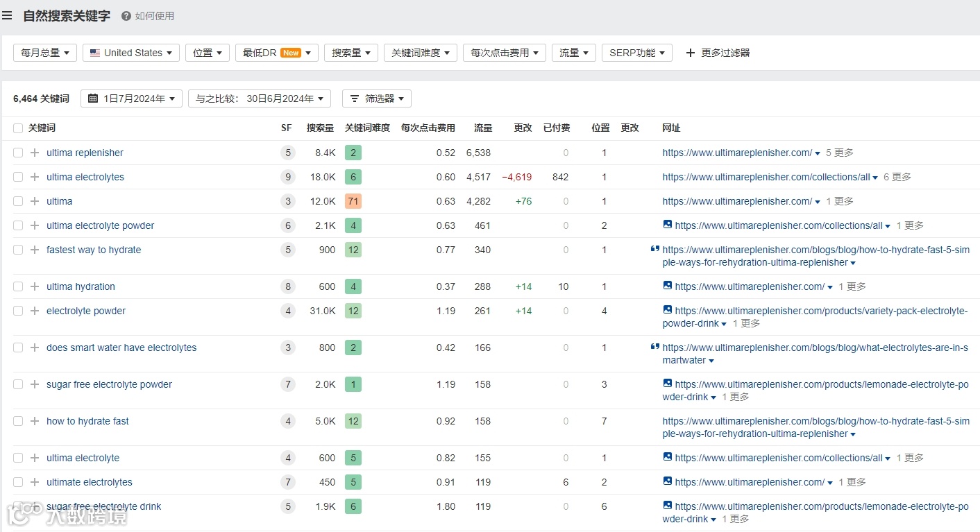This screenshot has width=980, height=532.
Task: Click the light green difficulty badge 12 for electrolyte powder
Action: click(353, 311)
